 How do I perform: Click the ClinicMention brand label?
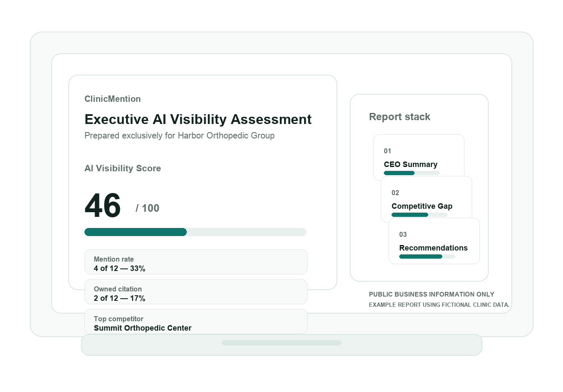coord(113,99)
